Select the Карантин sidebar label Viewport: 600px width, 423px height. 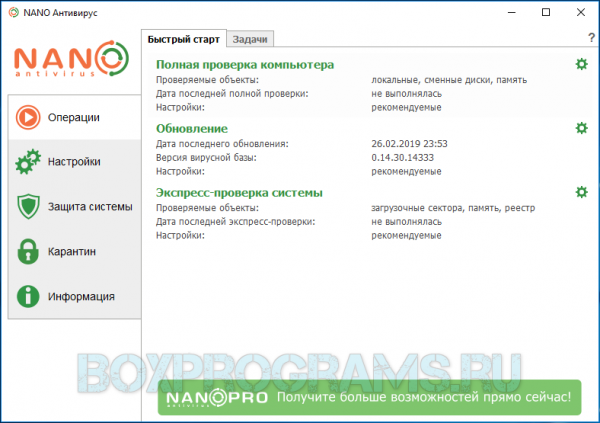point(72,252)
